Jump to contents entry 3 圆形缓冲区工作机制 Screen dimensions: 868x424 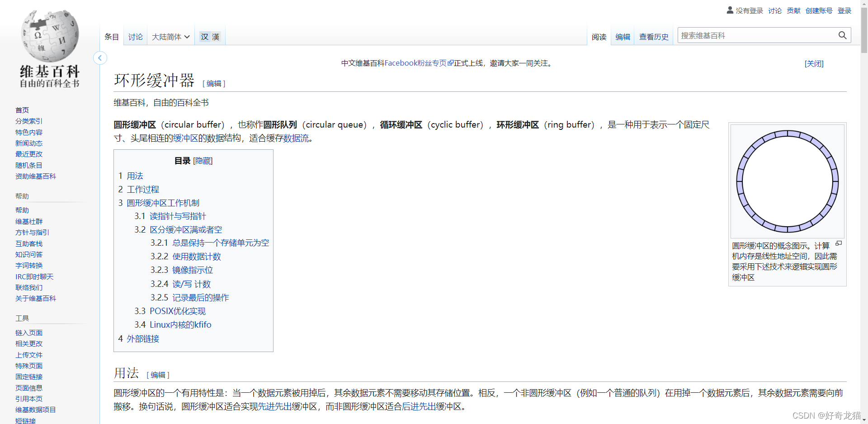tap(159, 203)
